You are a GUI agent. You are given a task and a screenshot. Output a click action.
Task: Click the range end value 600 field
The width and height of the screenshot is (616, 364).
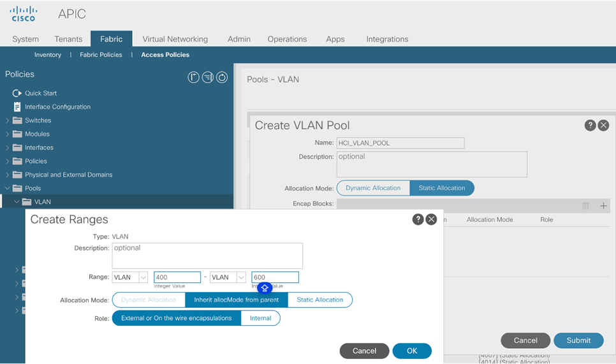(275, 277)
